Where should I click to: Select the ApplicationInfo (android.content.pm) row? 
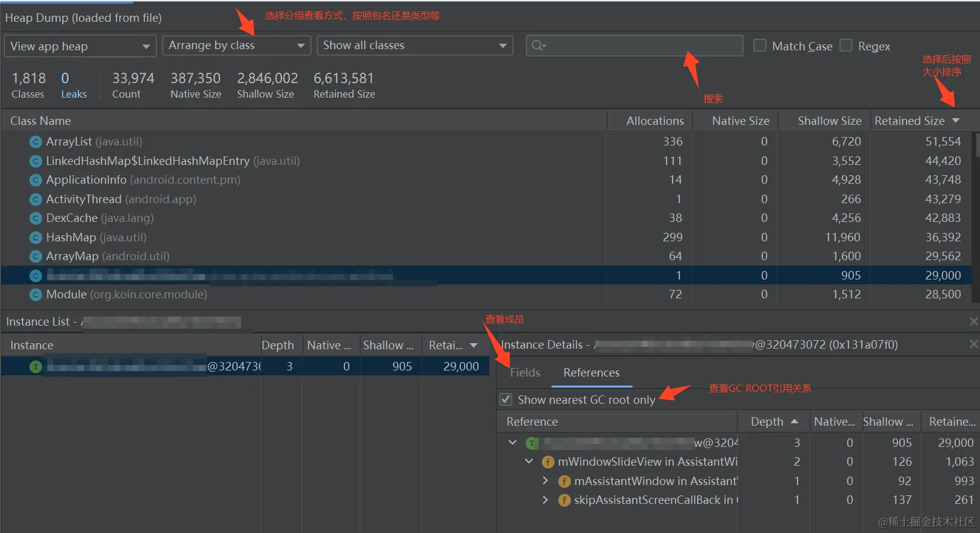coord(486,179)
